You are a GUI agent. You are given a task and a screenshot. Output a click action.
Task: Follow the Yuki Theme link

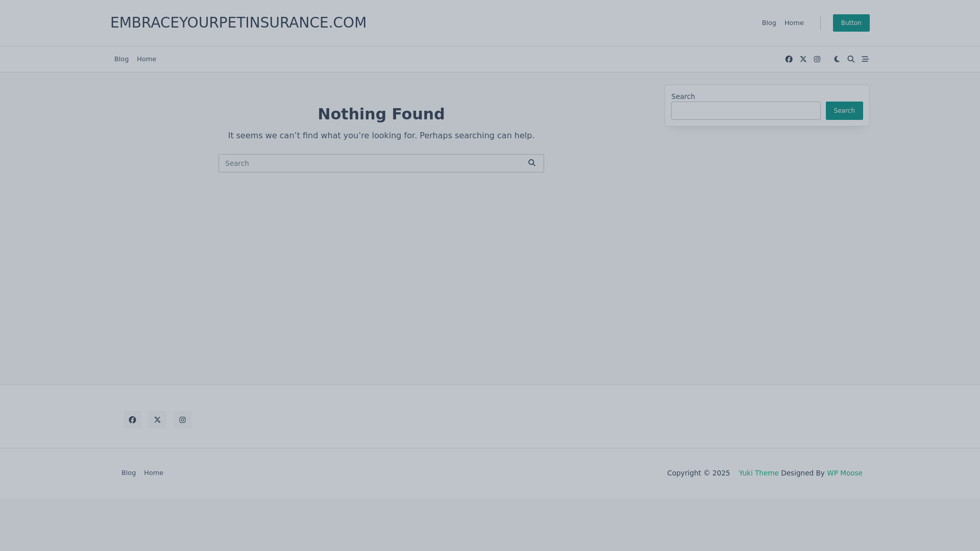click(758, 473)
